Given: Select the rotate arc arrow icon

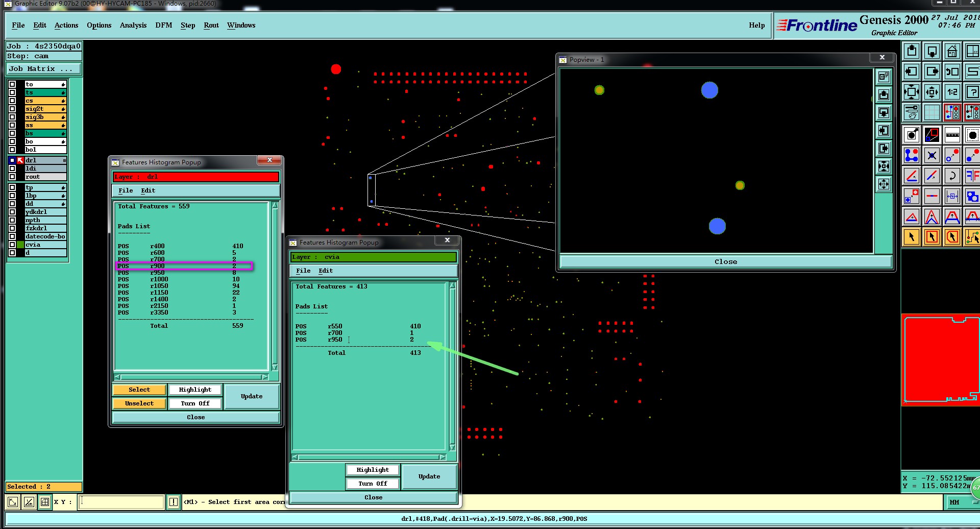Looking at the screenshot, I should coord(952,176).
